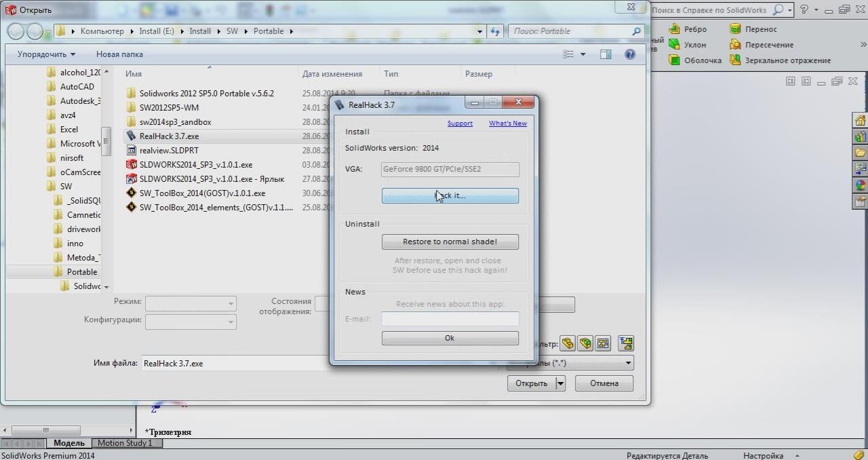This screenshot has width=868, height=460.
Task: Click the E-mail input field in RealHack
Action: point(450,319)
